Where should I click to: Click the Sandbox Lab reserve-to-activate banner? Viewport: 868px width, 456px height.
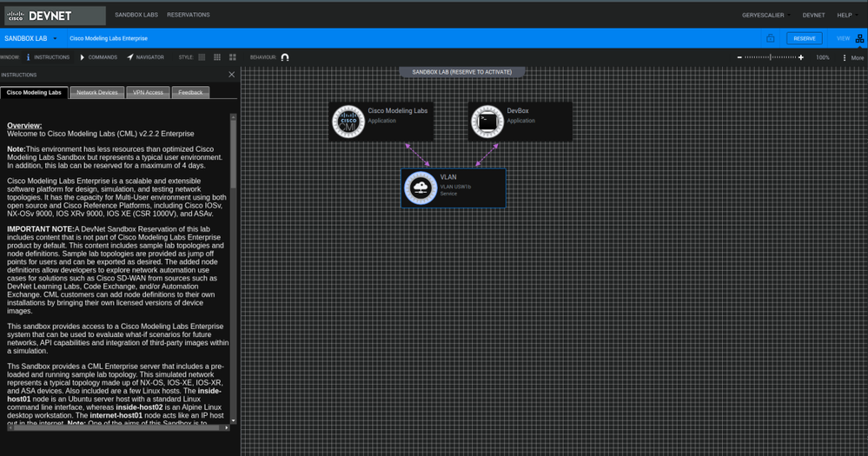[461, 72]
